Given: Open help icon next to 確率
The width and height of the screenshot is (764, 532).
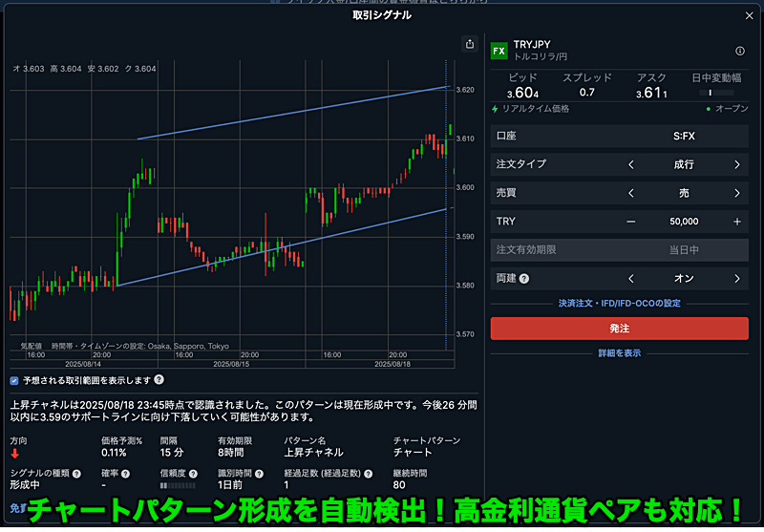Looking at the screenshot, I should tap(125, 474).
